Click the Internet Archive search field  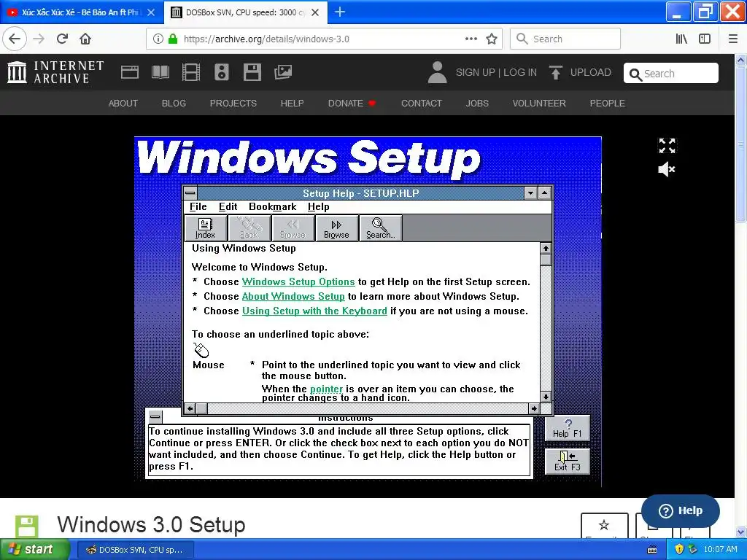pos(671,74)
